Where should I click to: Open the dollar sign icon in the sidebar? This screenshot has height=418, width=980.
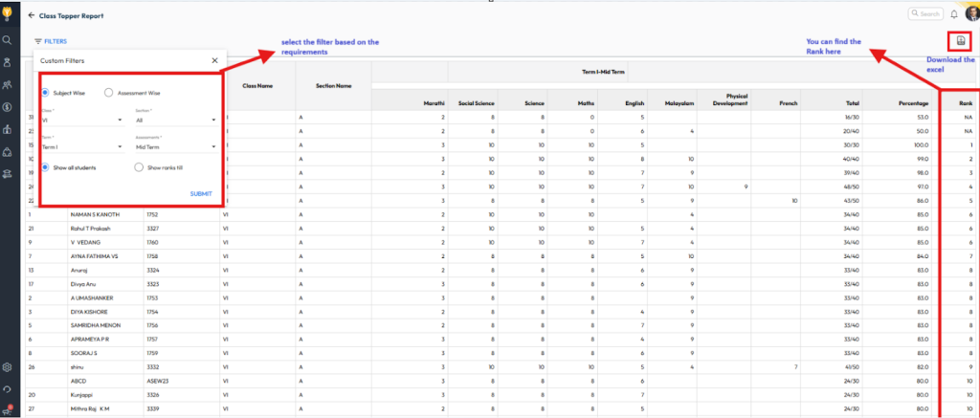(8, 107)
